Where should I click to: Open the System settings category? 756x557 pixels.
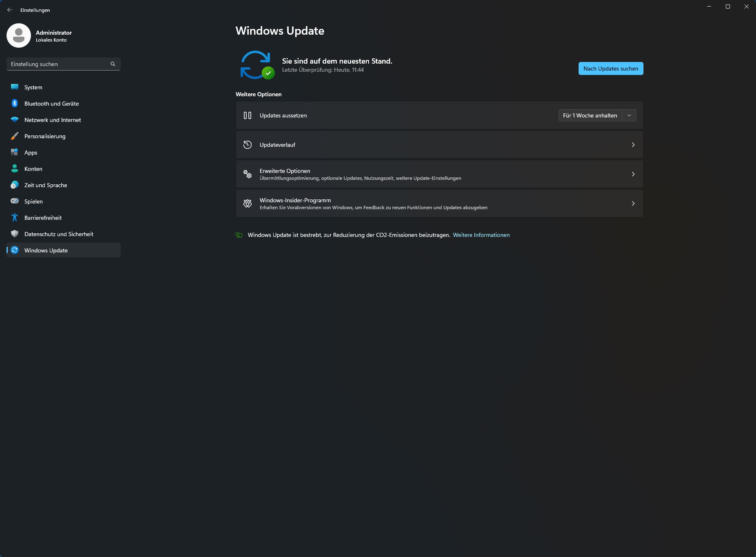(64, 87)
